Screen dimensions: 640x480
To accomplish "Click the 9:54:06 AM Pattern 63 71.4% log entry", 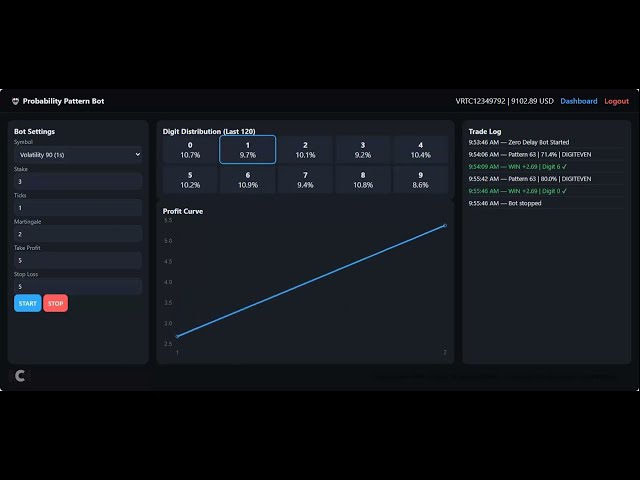I will click(x=546, y=155).
